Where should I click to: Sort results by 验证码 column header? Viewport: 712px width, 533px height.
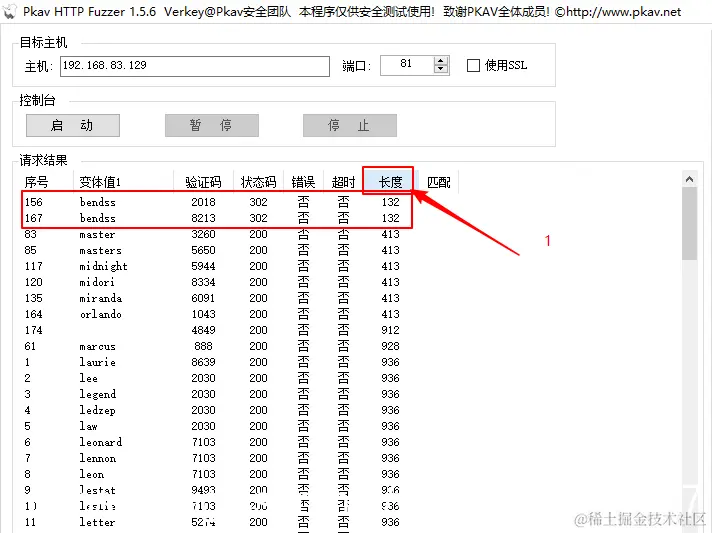point(203,182)
